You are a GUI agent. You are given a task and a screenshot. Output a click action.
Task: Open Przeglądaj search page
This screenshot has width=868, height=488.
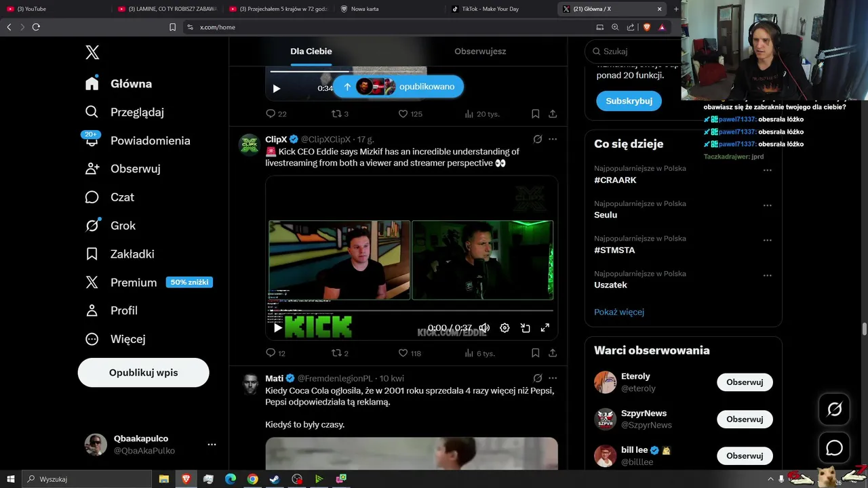125,112
